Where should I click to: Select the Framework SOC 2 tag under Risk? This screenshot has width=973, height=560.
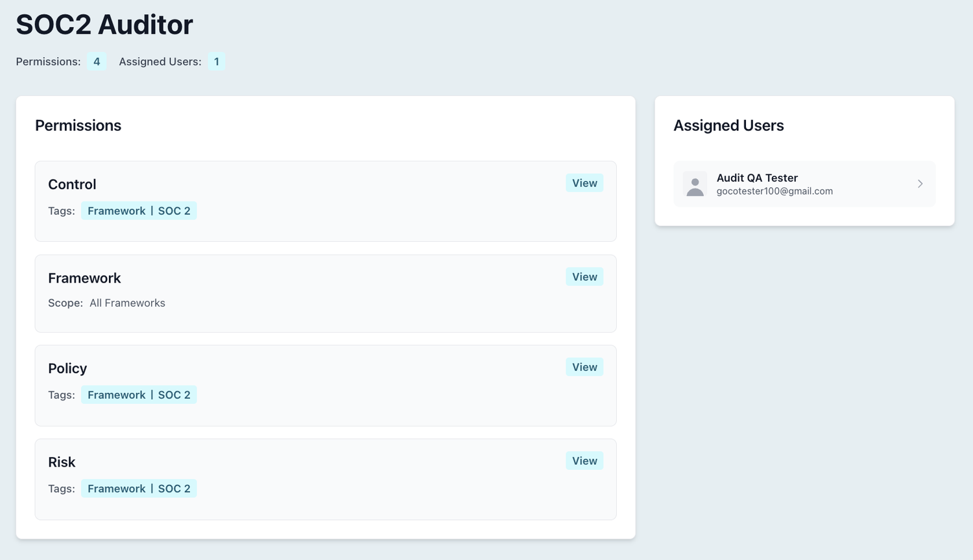pos(139,488)
